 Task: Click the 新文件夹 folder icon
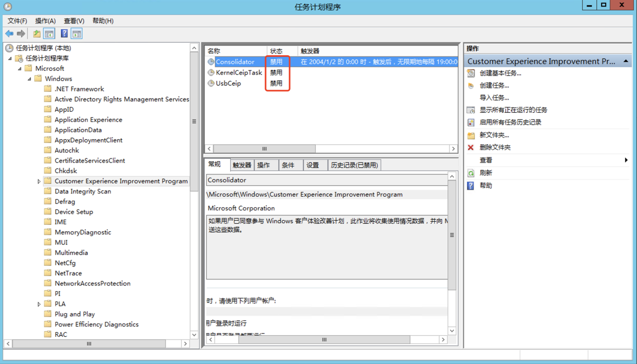[471, 135]
